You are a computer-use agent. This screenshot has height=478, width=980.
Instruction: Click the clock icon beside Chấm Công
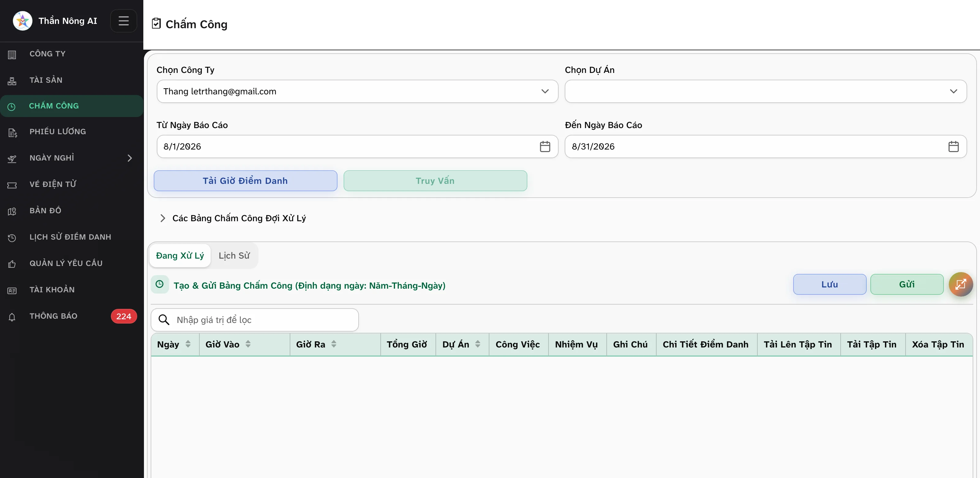click(x=11, y=107)
